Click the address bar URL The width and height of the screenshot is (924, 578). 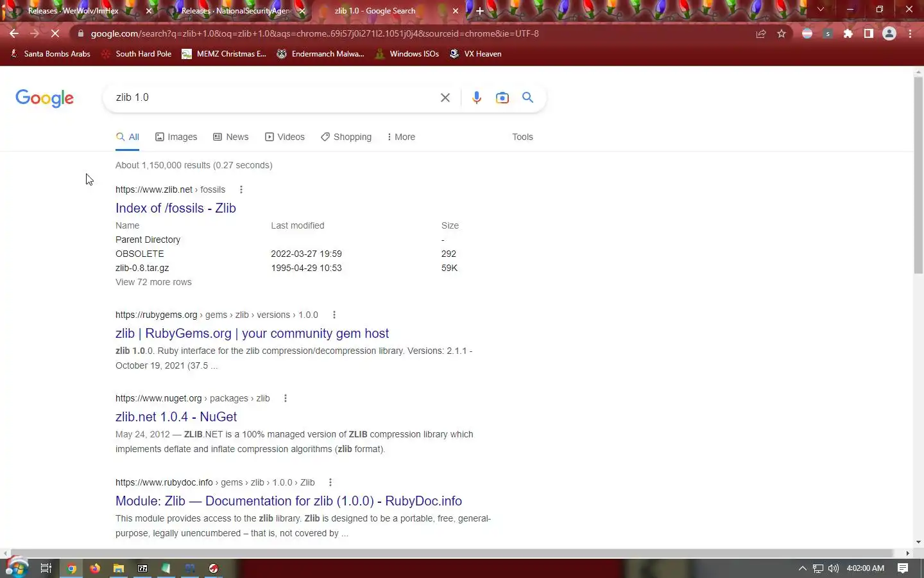tap(314, 33)
